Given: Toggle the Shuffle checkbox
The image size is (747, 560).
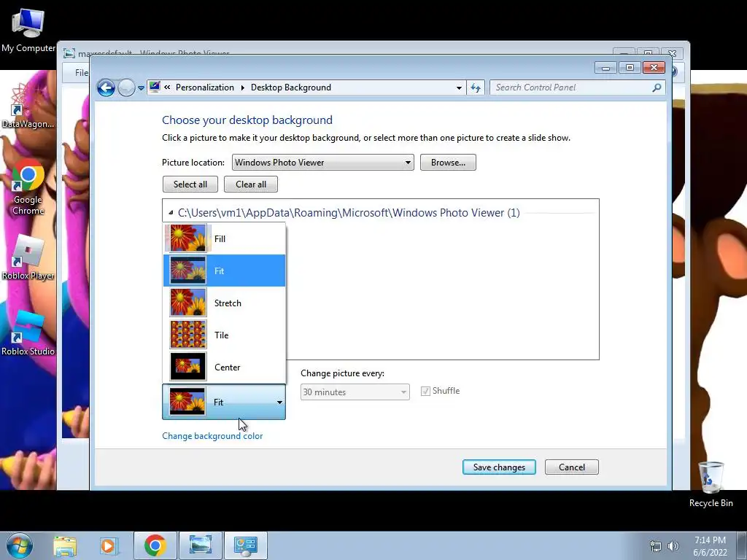Looking at the screenshot, I should [x=425, y=391].
